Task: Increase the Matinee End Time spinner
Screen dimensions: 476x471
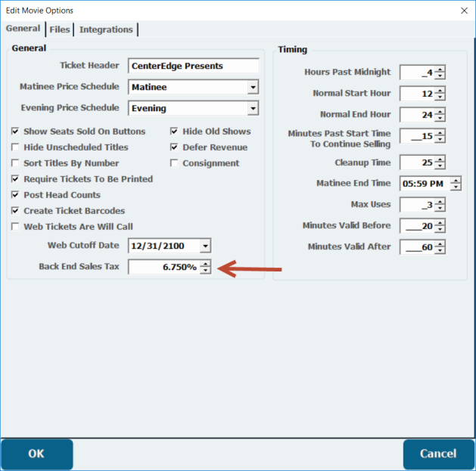Action: click(455, 180)
